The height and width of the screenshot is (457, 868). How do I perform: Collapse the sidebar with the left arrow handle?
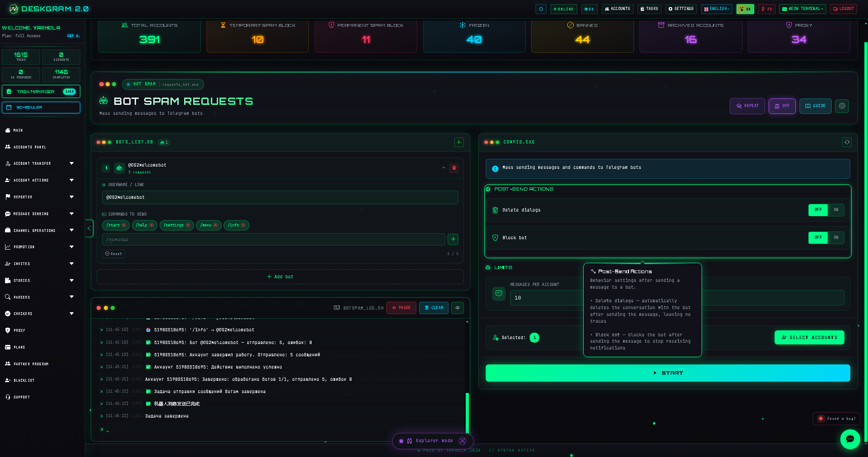(x=89, y=228)
